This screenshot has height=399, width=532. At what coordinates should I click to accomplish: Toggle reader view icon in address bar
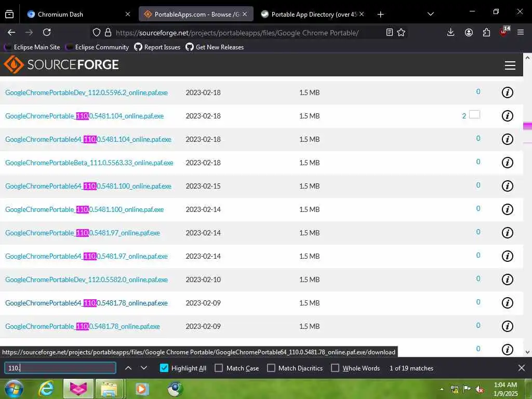tap(390, 33)
